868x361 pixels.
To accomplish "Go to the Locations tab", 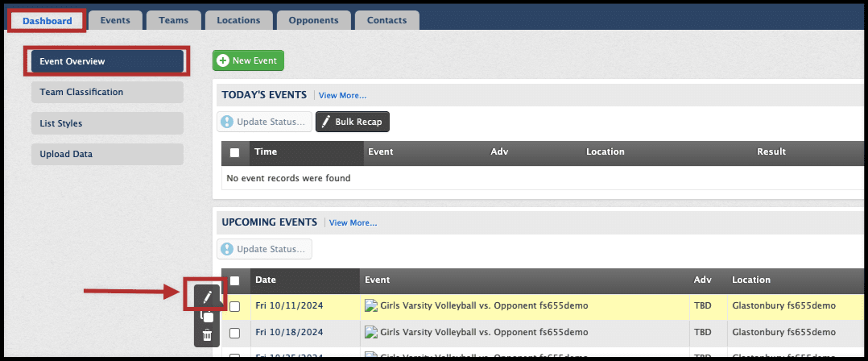I will (x=238, y=20).
